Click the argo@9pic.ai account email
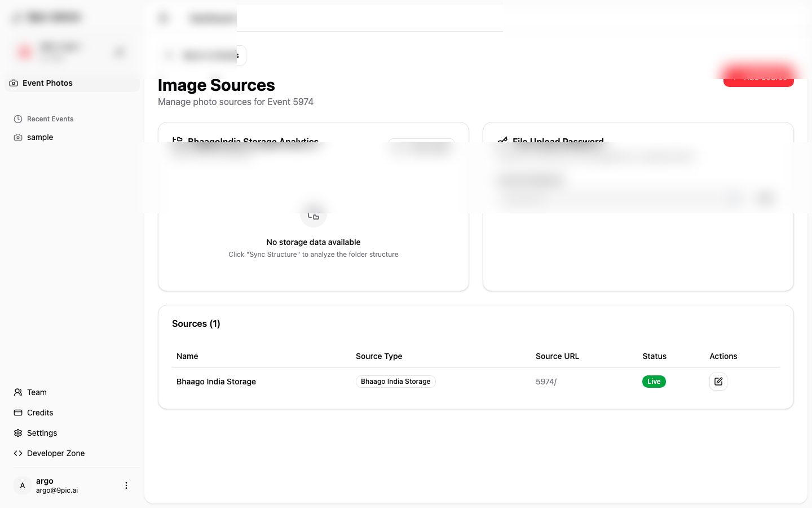Image resolution: width=812 pixels, height=508 pixels. (57, 491)
